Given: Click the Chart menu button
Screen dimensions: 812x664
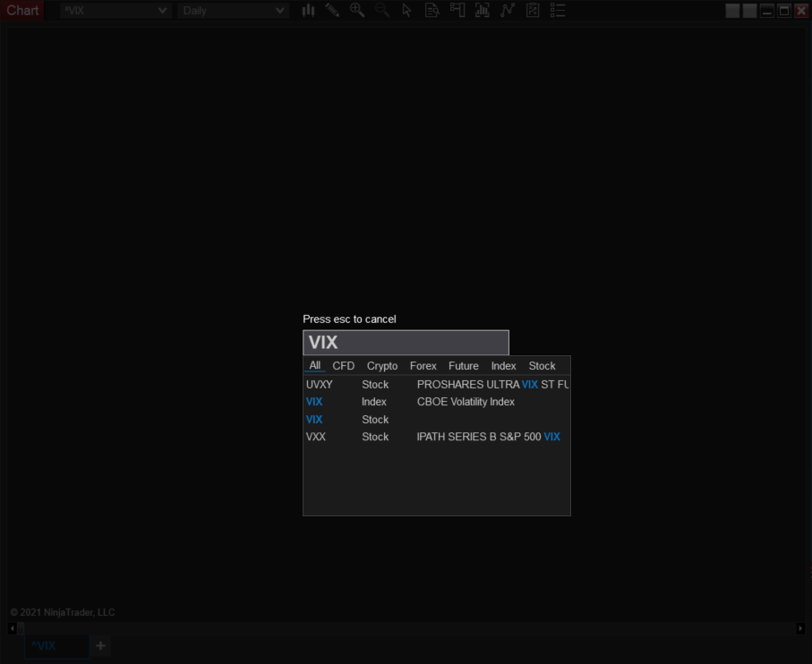Looking at the screenshot, I should (x=22, y=11).
